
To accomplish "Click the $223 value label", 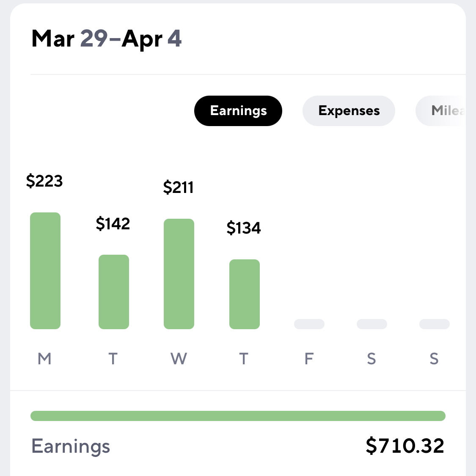I will pos(44,181).
